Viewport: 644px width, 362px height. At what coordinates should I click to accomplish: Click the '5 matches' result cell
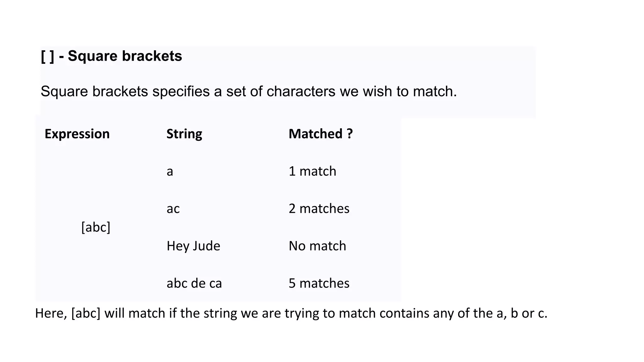[319, 283]
